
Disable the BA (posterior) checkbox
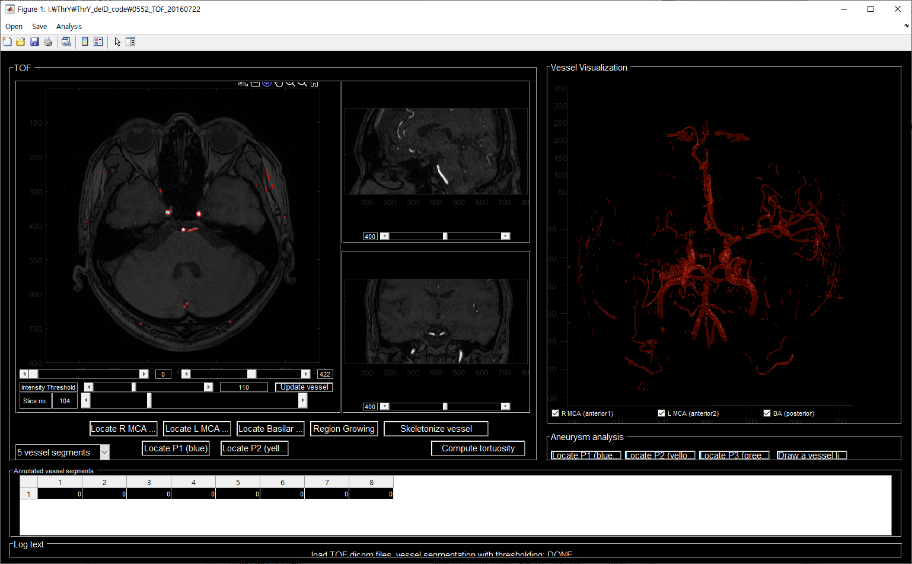pyautogui.click(x=767, y=413)
